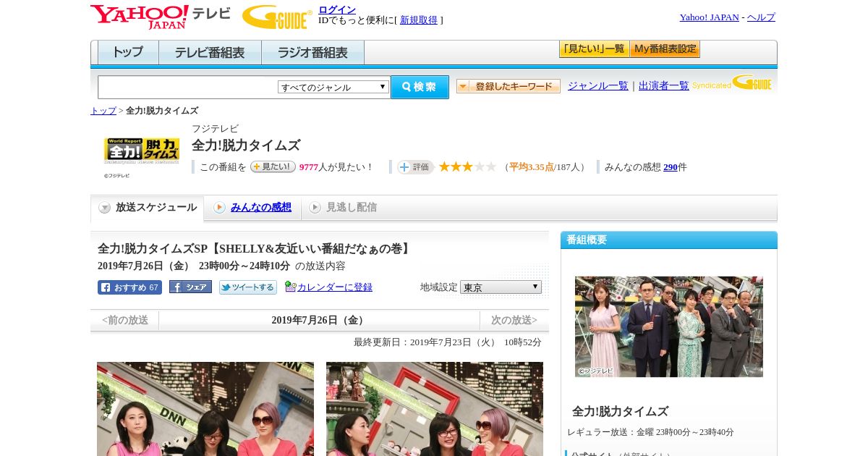
Task: Click the Facebook おすすめ 67 button
Action: click(x=129, y=287)
